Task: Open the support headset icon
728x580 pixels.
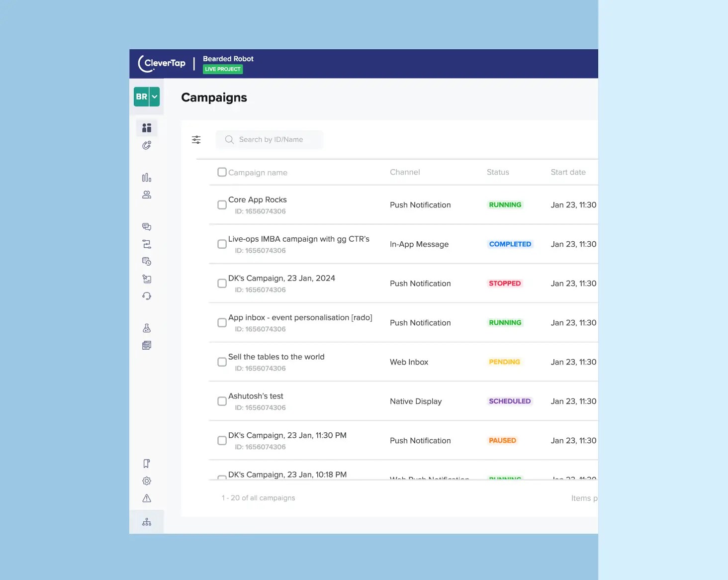Action: (x=147, y=296)
